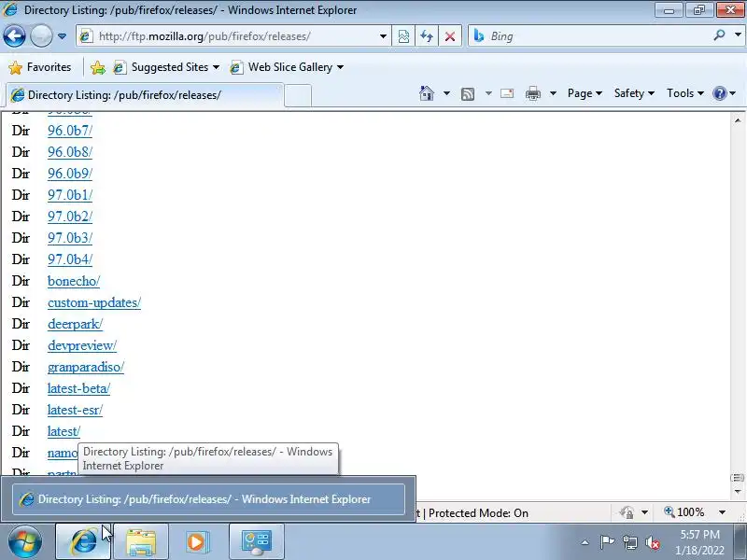Click the muted volume speaker icon
747x560 pixels.
pos(652,542)
